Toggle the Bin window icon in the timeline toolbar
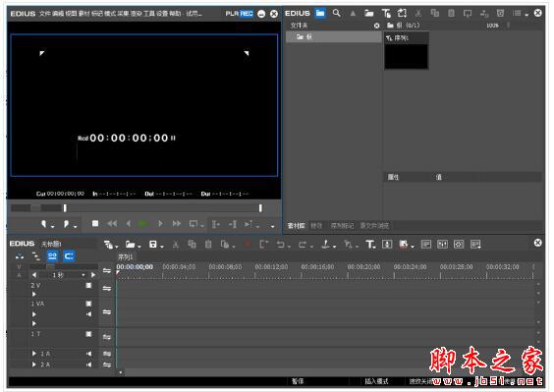This screenshot has width=554, height=392. (426, 244)
